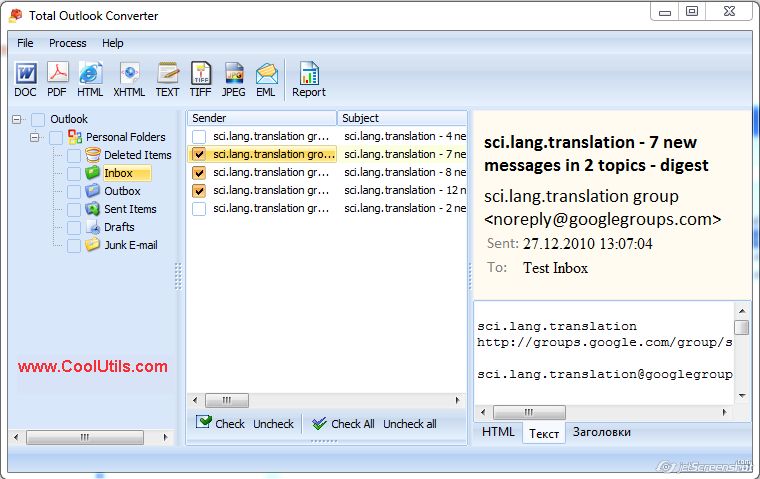Select the 'sci.lang.translation - 2 ne' subject row
760x479 pixels.
tap(405, 208)
